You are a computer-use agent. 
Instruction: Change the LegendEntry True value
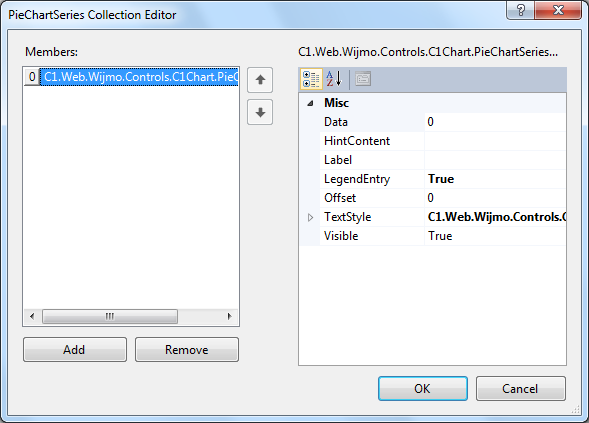pyautogui.click(x=495, y=179)
